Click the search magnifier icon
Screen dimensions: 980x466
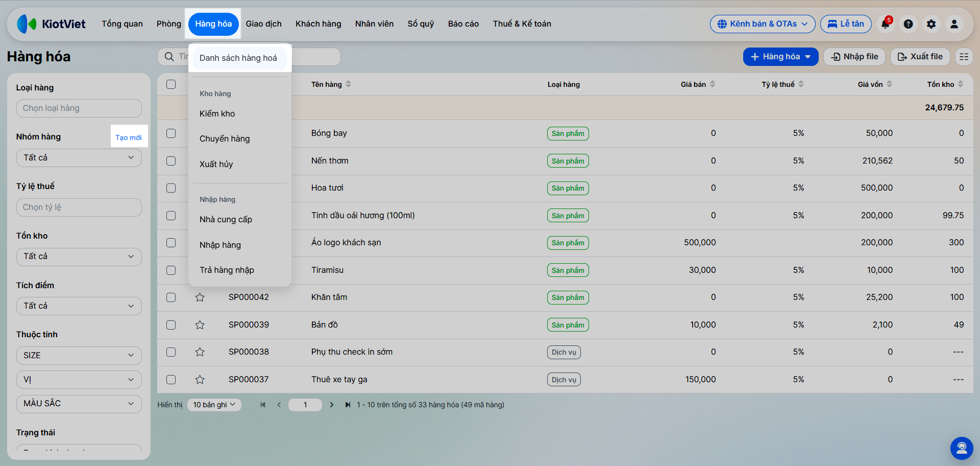point(169,57)
